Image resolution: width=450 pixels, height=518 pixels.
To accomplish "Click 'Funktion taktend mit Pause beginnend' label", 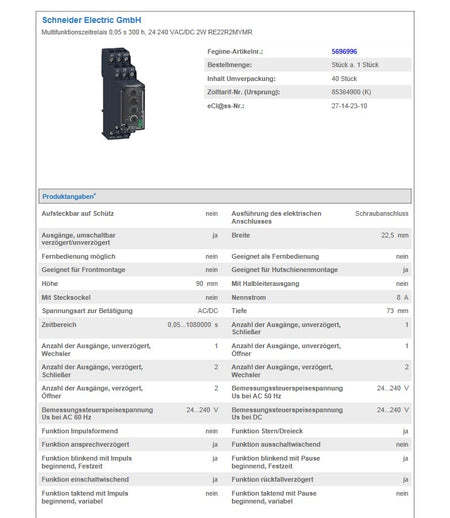I will tap(274, 497).
